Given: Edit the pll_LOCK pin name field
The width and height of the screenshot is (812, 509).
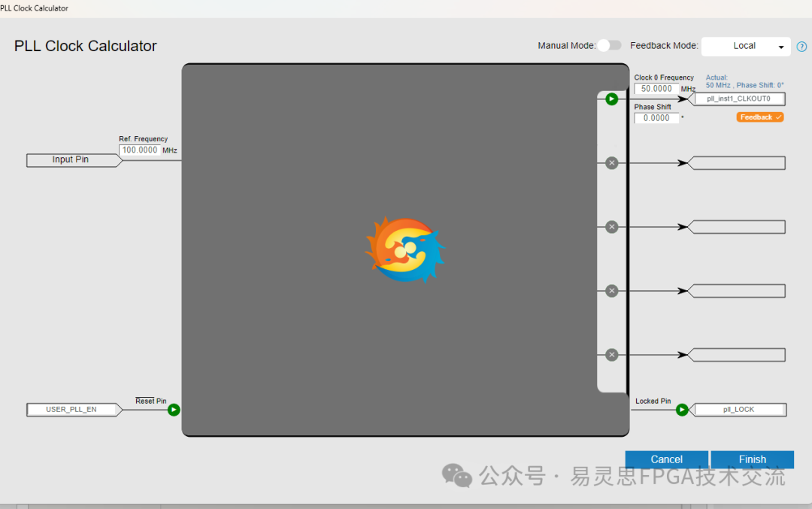Looking at the screenshot, I should pyautogui.click(x=738, y=410).
